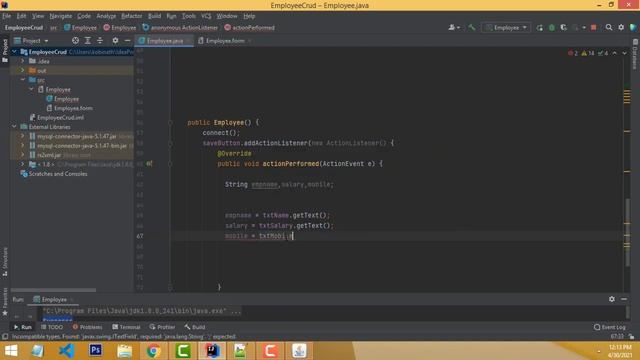Click the shield-shaped plugin icon
Viewport: 640px width, 360px height.
pyautogui.click(x=633, y=27)
